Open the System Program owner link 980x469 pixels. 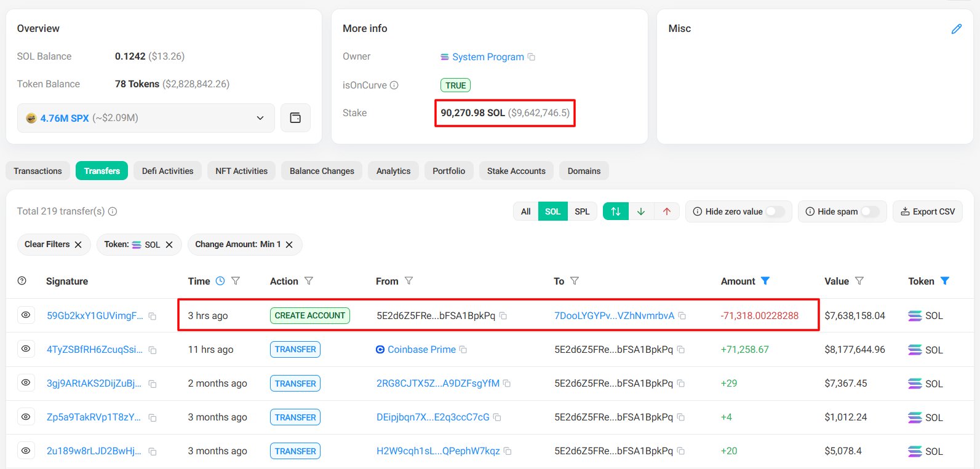488,57
